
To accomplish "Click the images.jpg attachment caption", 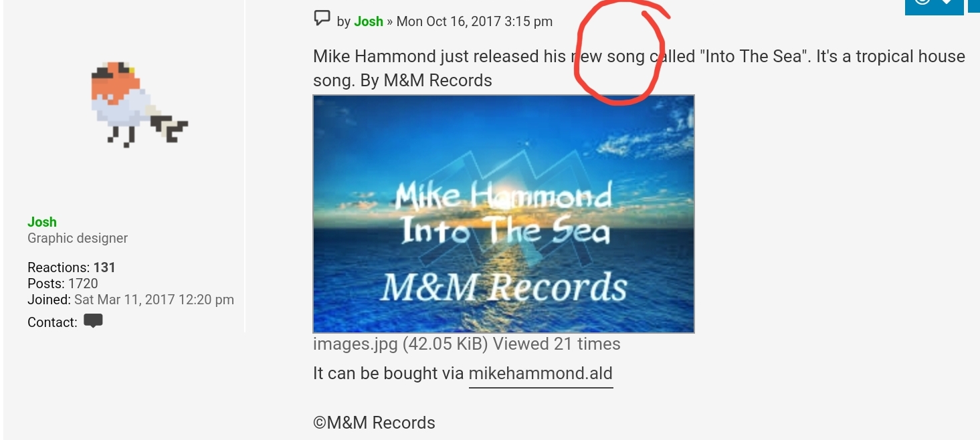I will coord(467,344).
